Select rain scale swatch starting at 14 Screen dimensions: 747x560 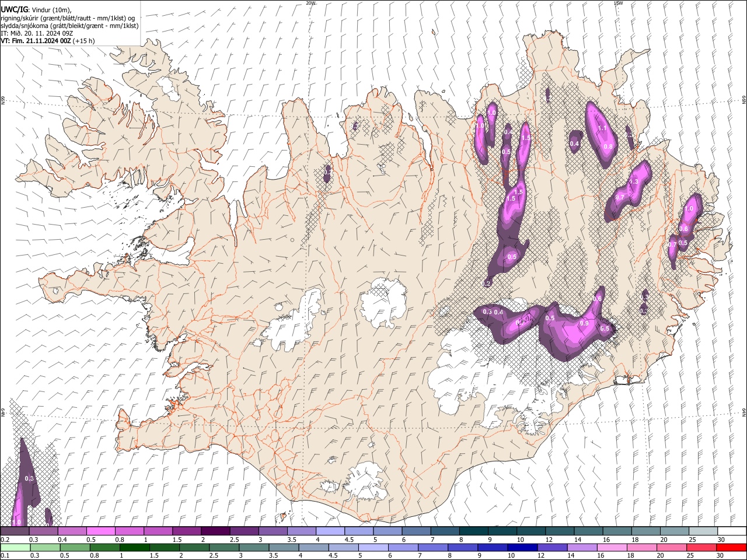pos(582,548)
